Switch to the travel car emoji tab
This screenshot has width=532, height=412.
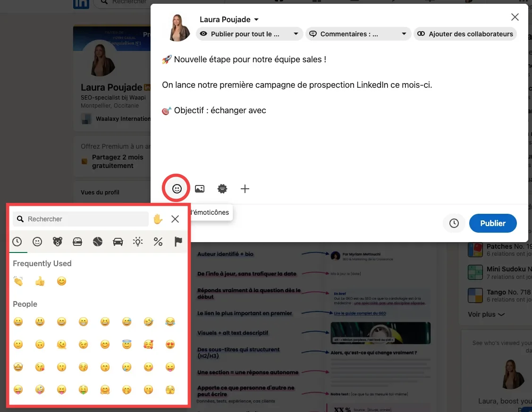tap(118, 242)
